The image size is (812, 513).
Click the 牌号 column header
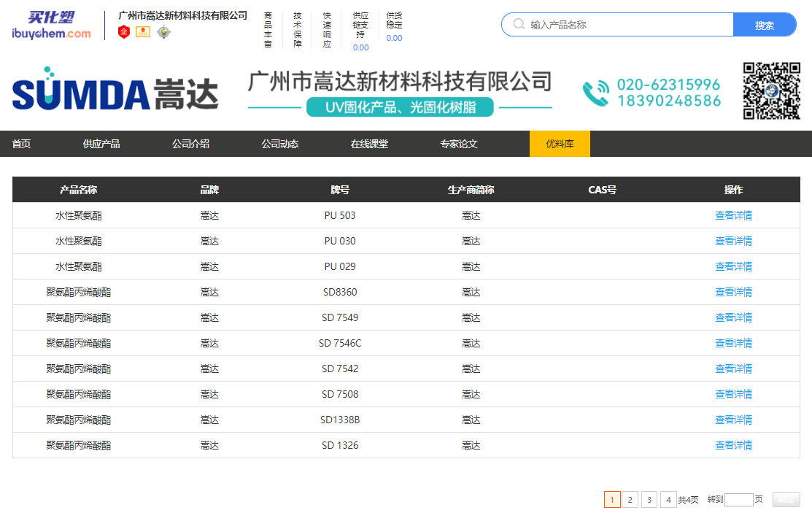point(340,190)
